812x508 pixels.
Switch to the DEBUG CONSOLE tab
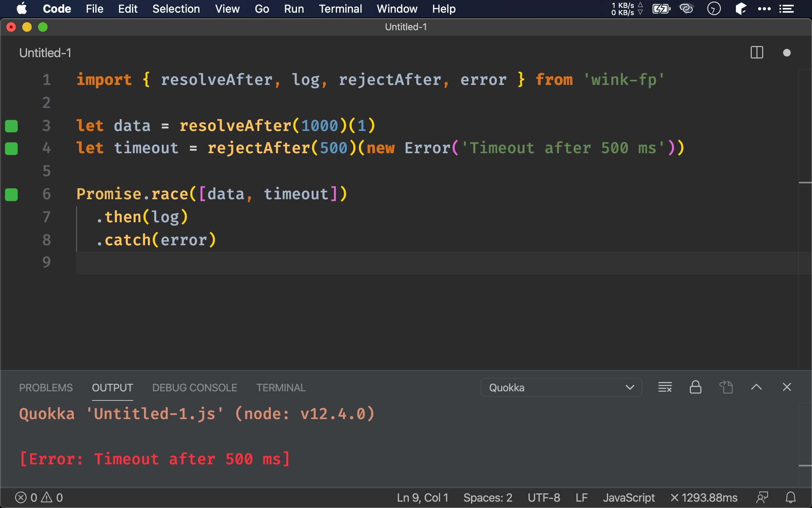tap(195, 387)
